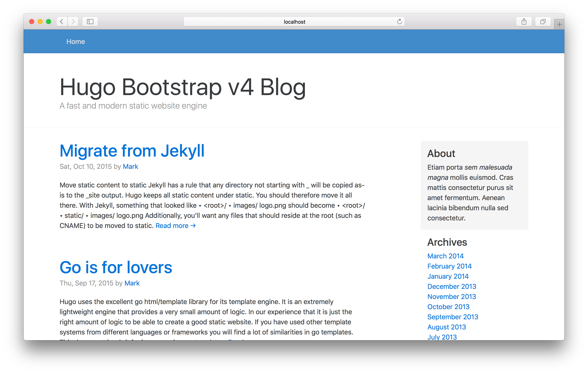Open the Share menu icon
588x374 pixels.
point(524,22)
